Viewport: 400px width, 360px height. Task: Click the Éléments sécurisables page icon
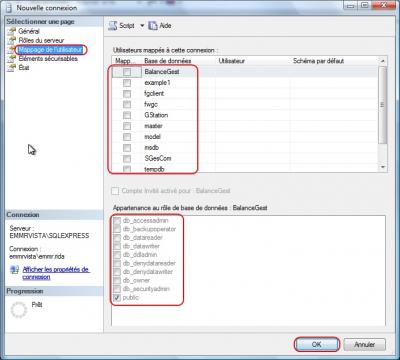(12, 59)
